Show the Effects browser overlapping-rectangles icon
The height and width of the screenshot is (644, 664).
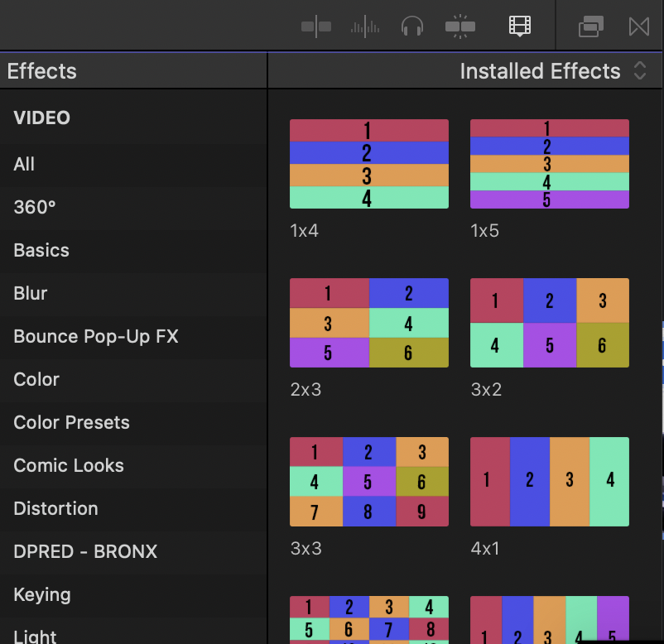tap(591, 26)
